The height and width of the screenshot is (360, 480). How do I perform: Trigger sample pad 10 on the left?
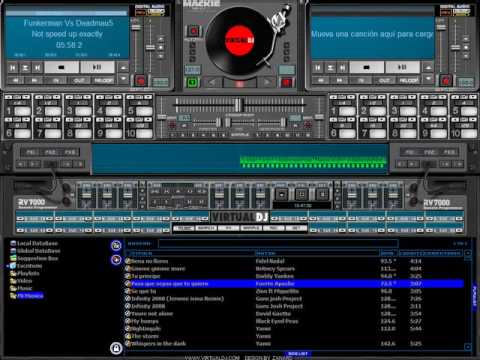[144, 134]
